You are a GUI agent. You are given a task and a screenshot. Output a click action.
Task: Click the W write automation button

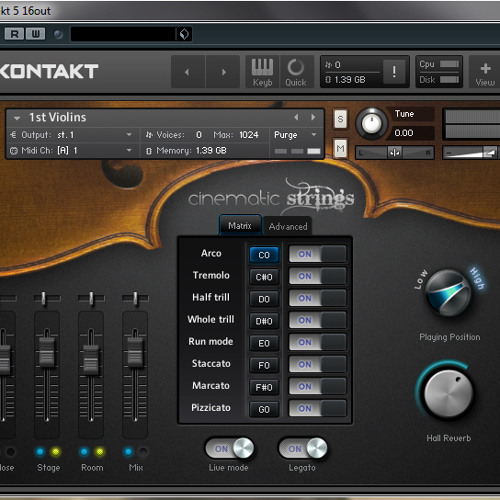tap(35, 34)
